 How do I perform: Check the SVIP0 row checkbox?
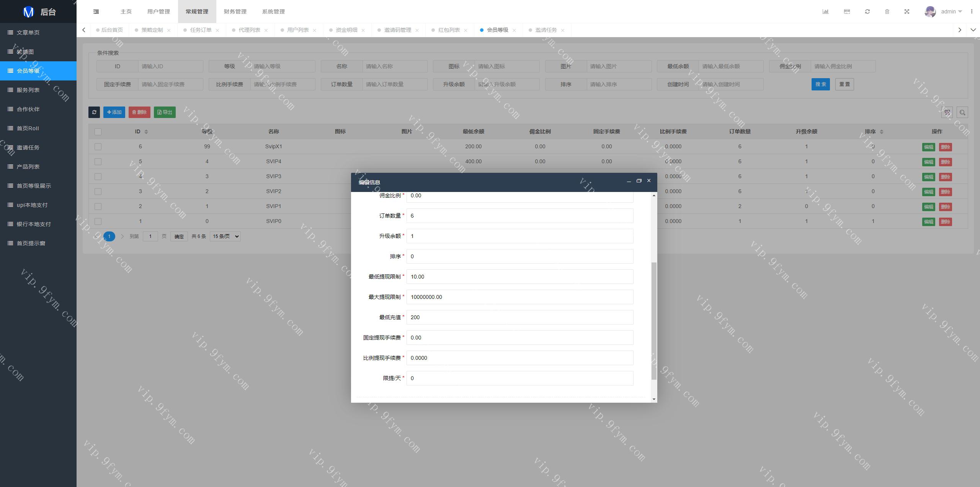[x=98, y=221]
